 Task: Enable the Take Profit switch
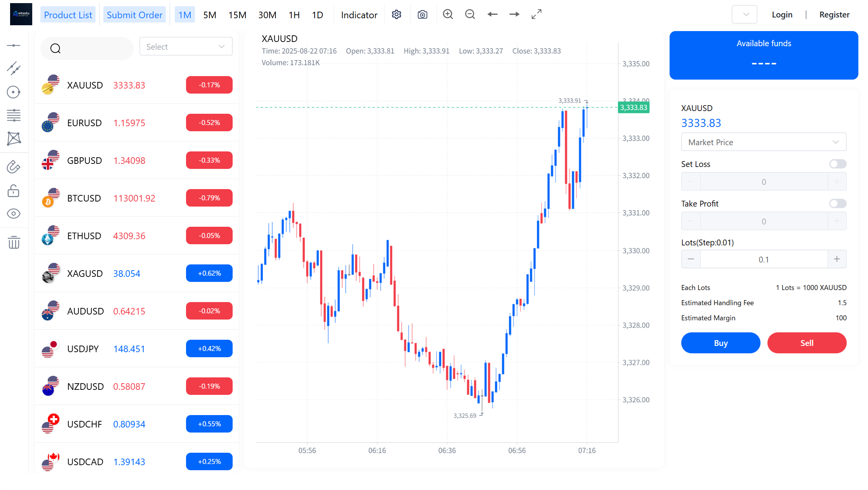click(837, 203)
